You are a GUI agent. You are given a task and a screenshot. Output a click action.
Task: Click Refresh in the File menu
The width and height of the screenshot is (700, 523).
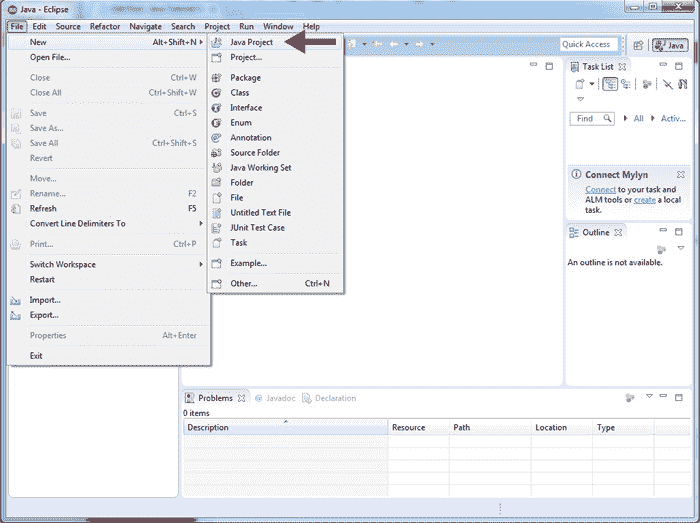point(107,209)
